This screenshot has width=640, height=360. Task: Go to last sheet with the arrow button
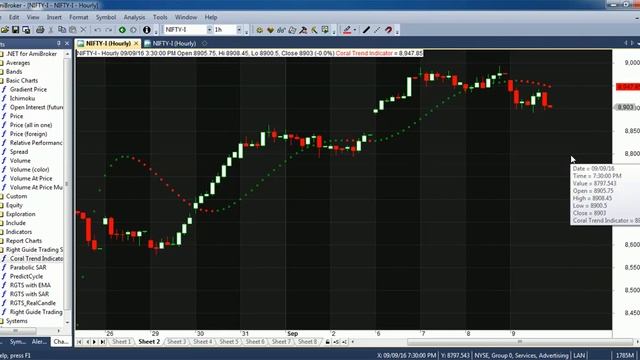[103, 342]
